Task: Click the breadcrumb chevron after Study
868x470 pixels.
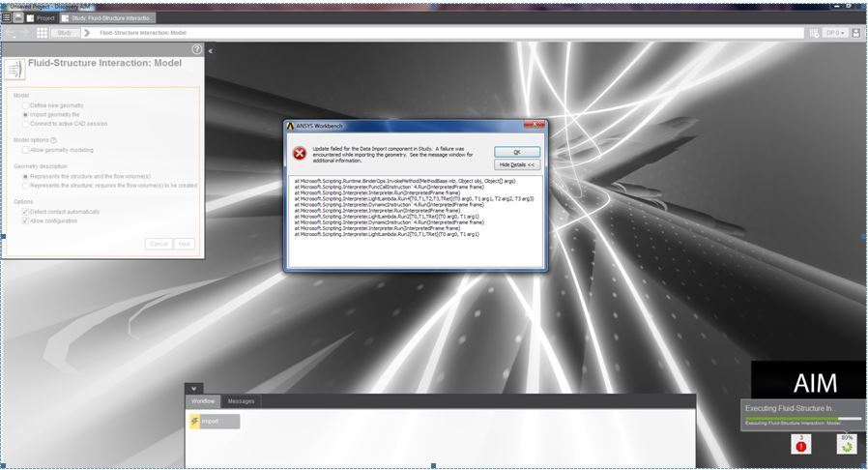Action: [87, 33]
